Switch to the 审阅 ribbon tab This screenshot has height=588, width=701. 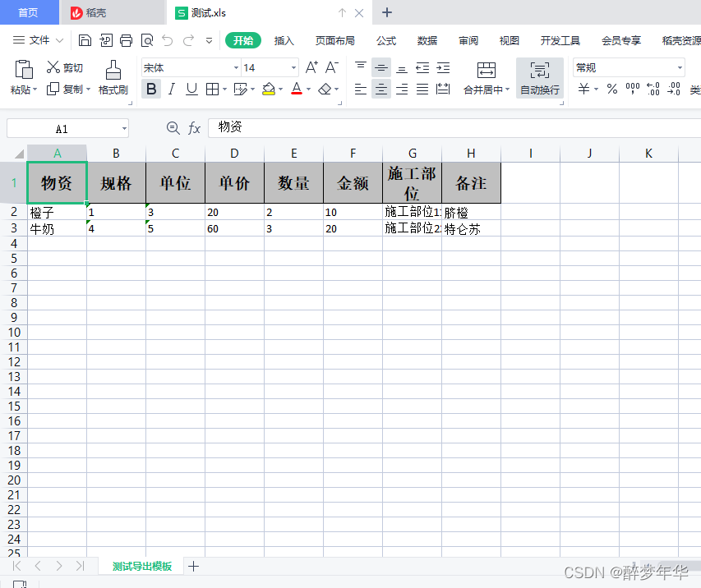[468, 41]
